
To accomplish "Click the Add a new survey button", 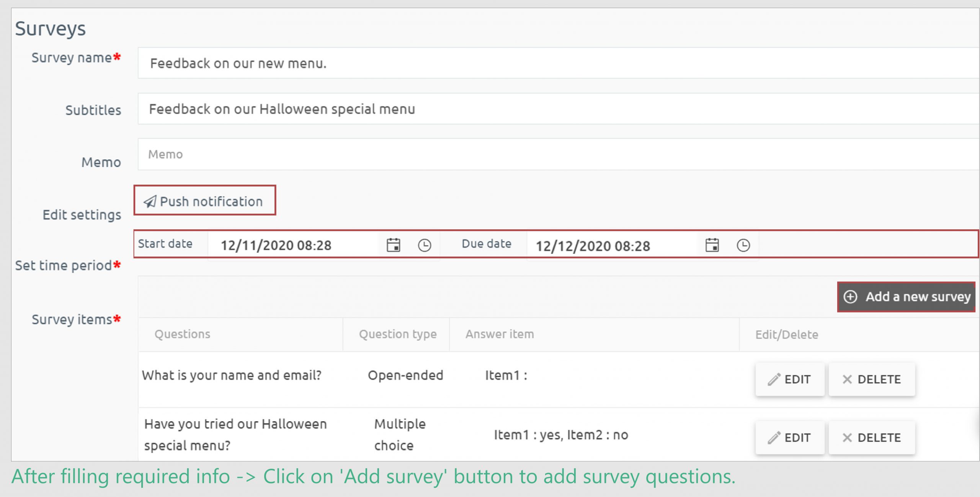I will pyautogui.click(x=906, y=297).
